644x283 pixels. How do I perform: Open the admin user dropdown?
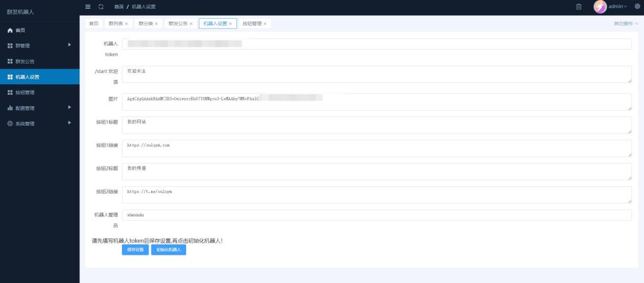(618, 6)
